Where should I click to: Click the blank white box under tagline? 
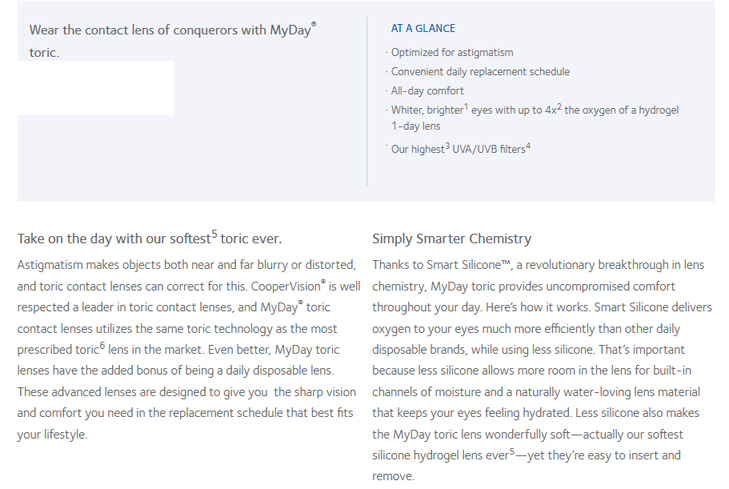point(96,88)
